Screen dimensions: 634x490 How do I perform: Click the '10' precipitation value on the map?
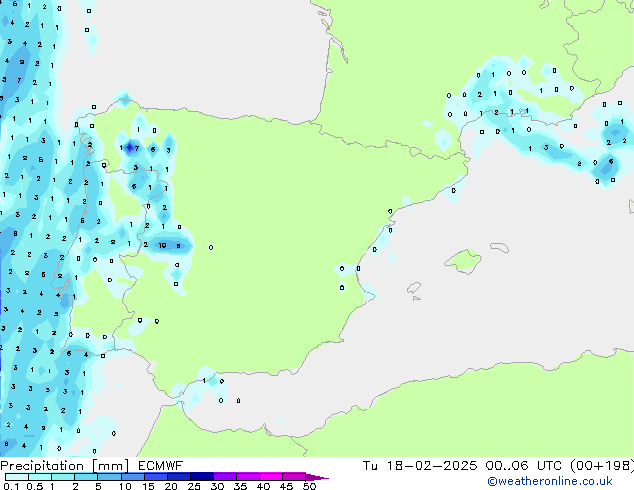[162, 245]
